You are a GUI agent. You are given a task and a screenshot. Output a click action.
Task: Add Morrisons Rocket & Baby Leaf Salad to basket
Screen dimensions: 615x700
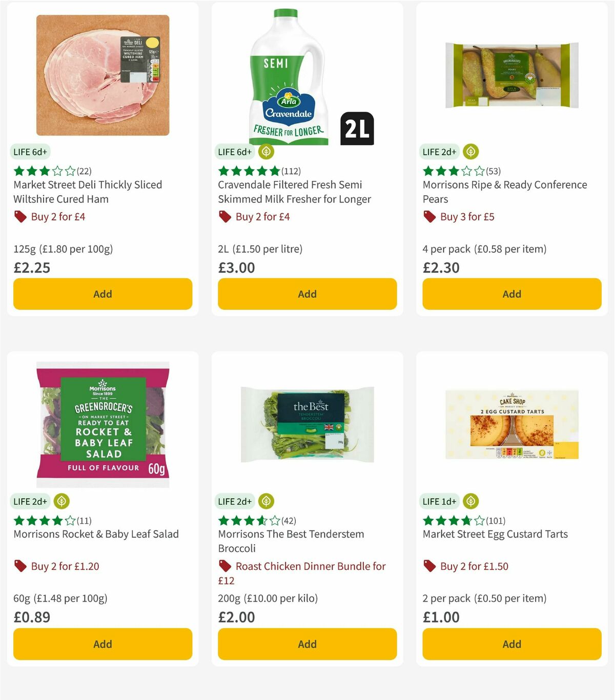pos(102,644)
